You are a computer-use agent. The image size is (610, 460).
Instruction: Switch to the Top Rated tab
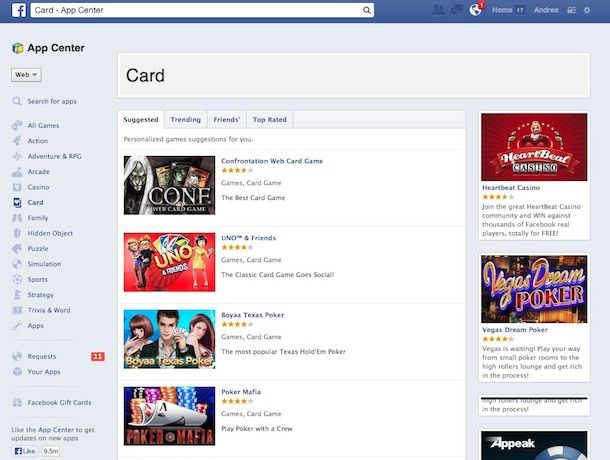(x=270, y=119)
